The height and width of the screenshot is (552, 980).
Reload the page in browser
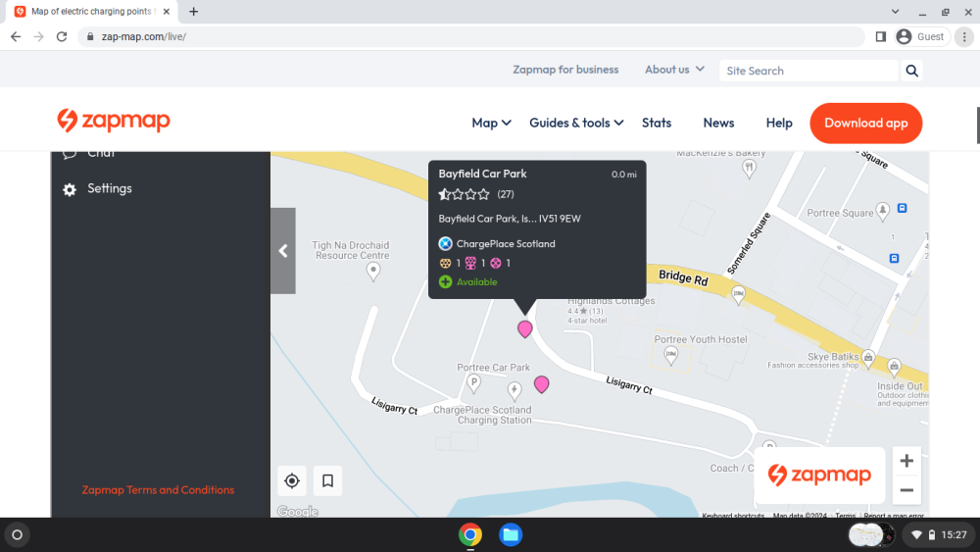[61, 37]
